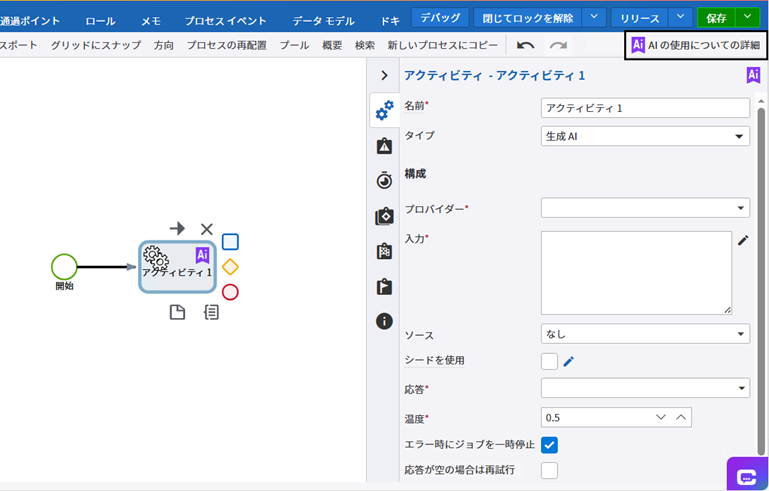This screenshot has width=769, height=491.
Task: Expand the arrow next to 保存
Action: pos(747,18)
